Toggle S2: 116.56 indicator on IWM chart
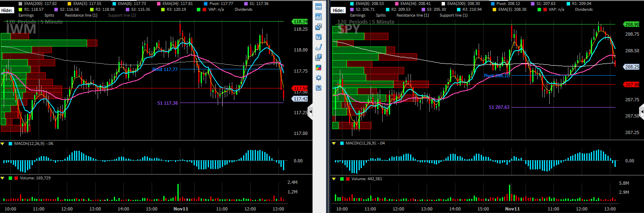This screenshot has width=644, height=213. pyautogui.click(x=67, y=9)
